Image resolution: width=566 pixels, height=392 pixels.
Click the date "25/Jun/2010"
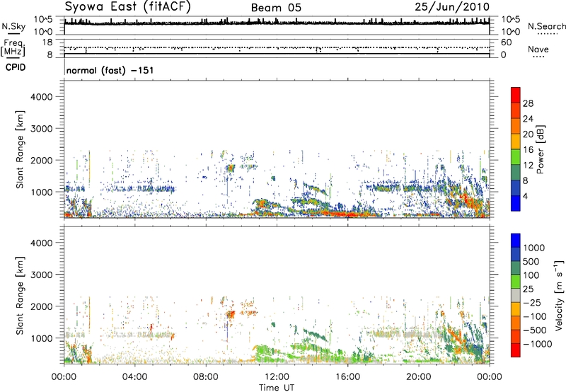point(452,7)
